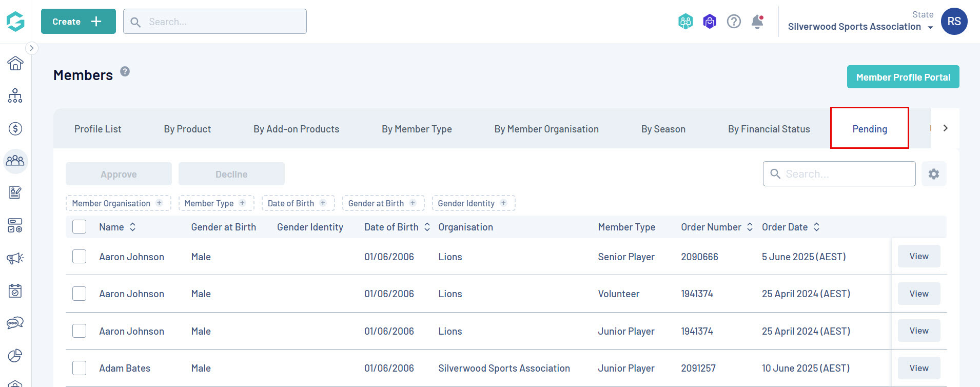Click the Create button

coord(78,22)
